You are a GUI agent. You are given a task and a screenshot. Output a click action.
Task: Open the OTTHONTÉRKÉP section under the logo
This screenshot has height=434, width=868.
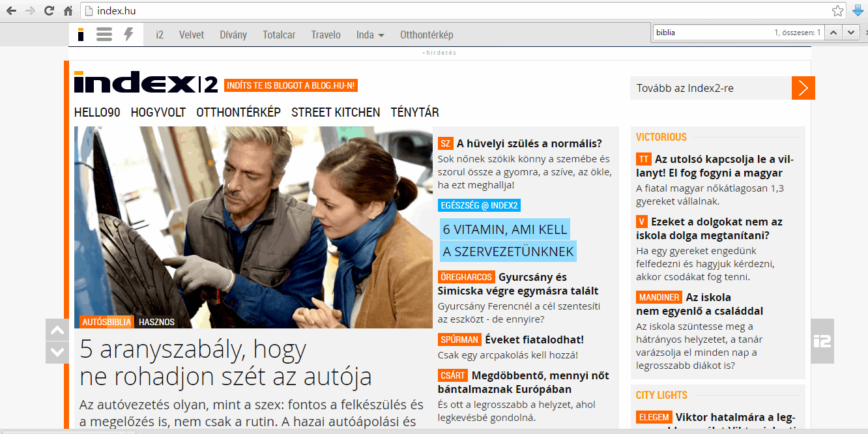pos(239,112)
